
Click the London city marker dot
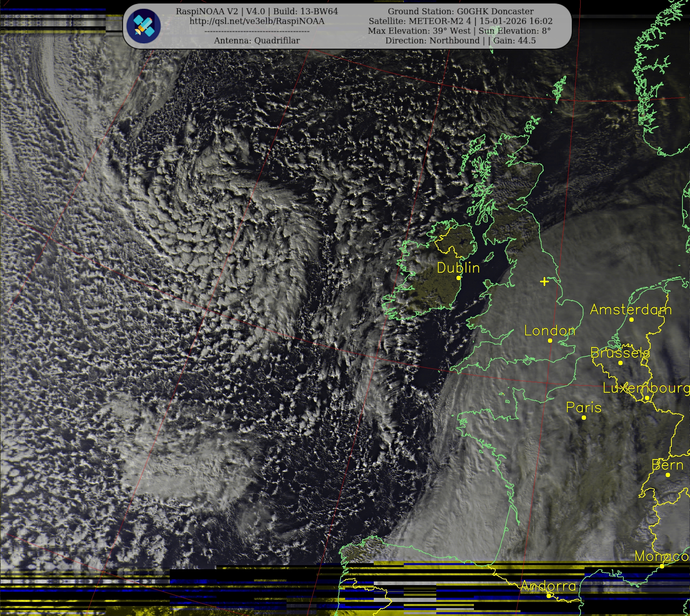pos(550,341)
